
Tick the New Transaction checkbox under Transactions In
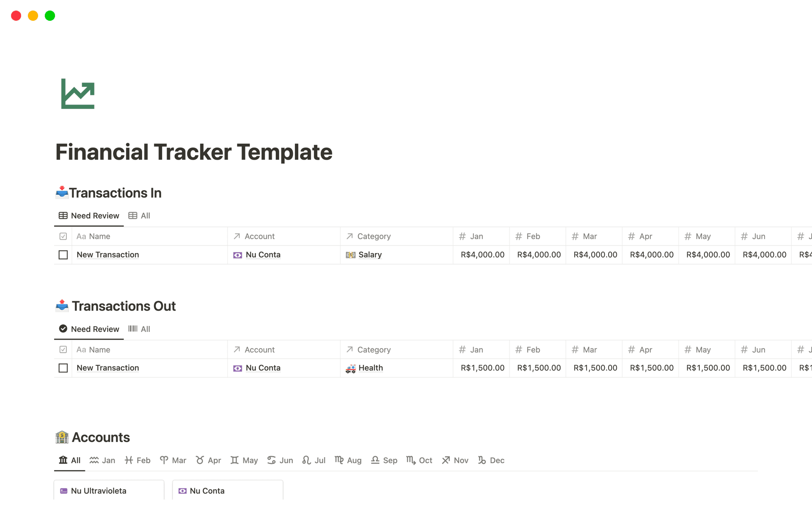tap(63, 254)
